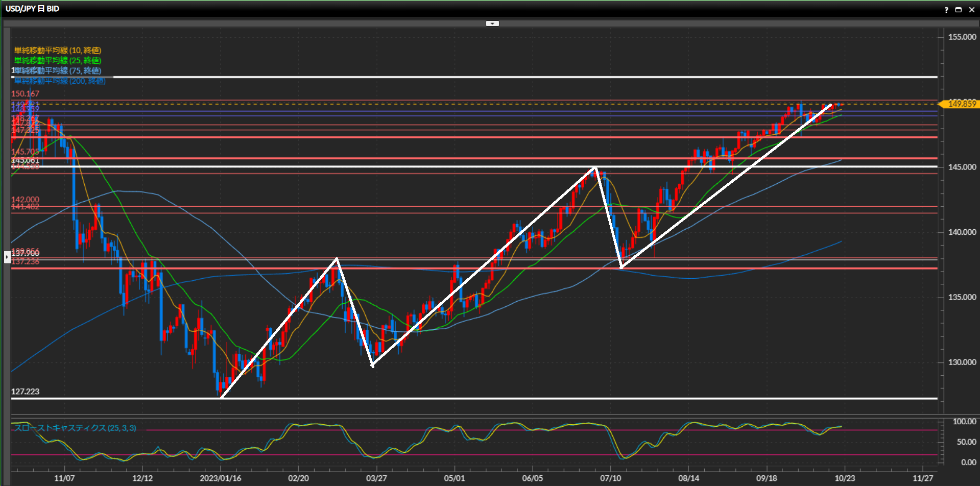
Task: Click the 155.000 mark on price axis
Action: [x=962, y=37]
